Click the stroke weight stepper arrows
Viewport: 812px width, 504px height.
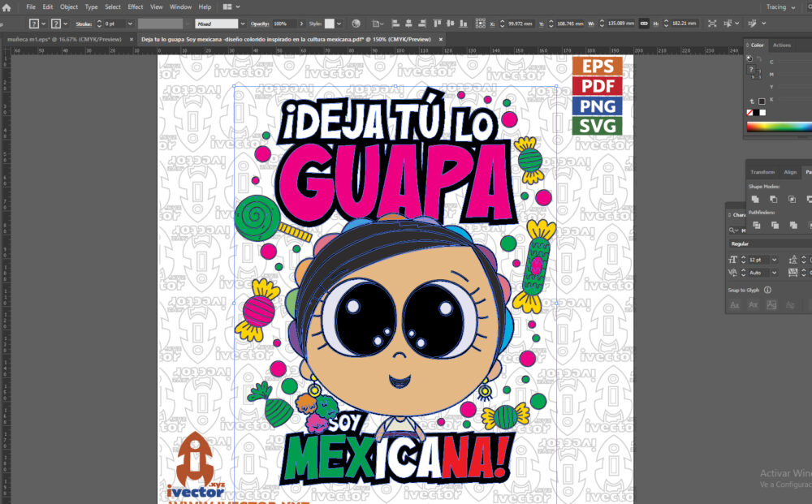point(99,24)
